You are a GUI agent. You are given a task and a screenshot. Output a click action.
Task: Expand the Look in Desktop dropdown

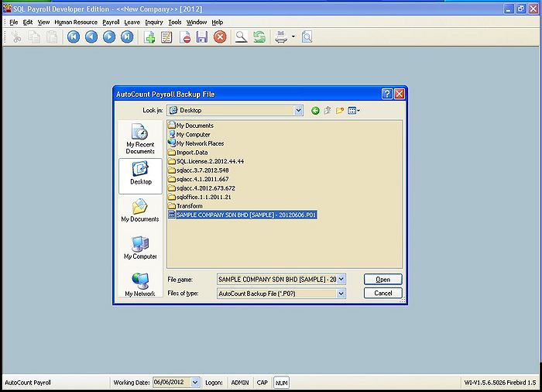click(x=298, y=111)
